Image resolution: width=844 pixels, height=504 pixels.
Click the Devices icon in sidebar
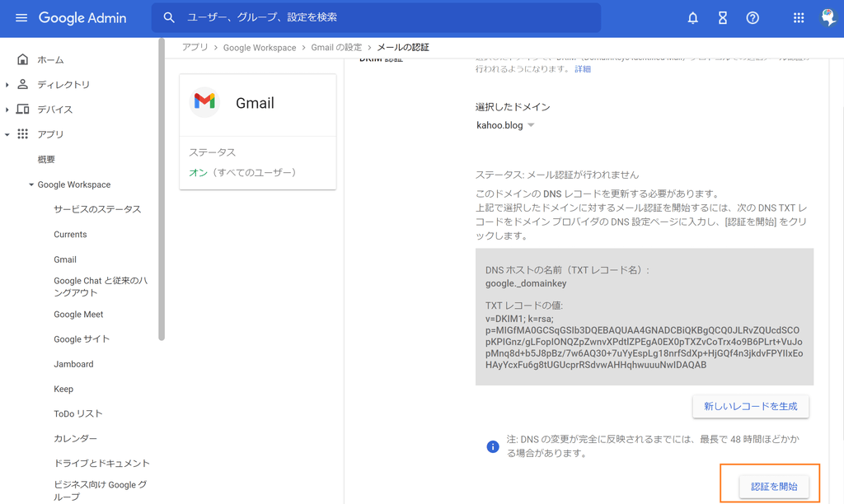tap(22, 109)
